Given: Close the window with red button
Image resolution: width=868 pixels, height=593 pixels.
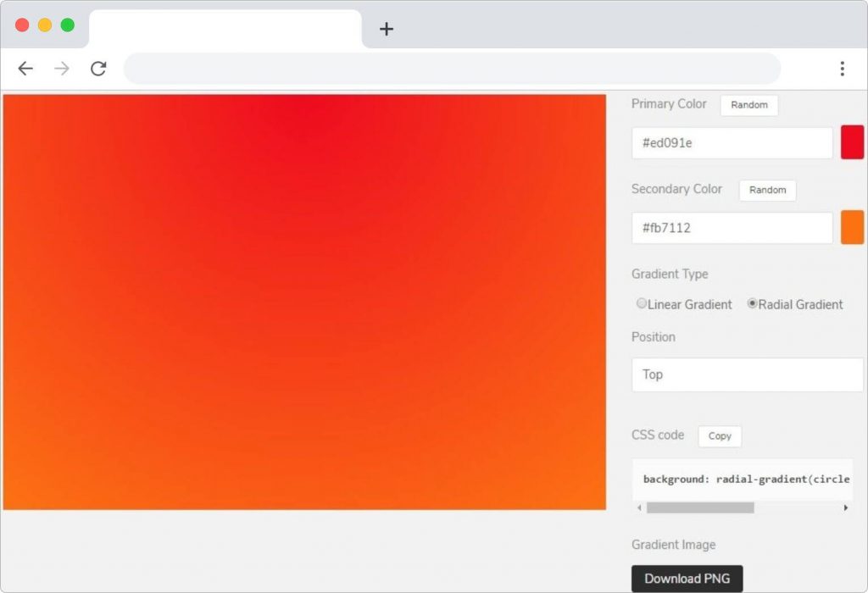Looking at the screenshot, I should click(22, 25).
